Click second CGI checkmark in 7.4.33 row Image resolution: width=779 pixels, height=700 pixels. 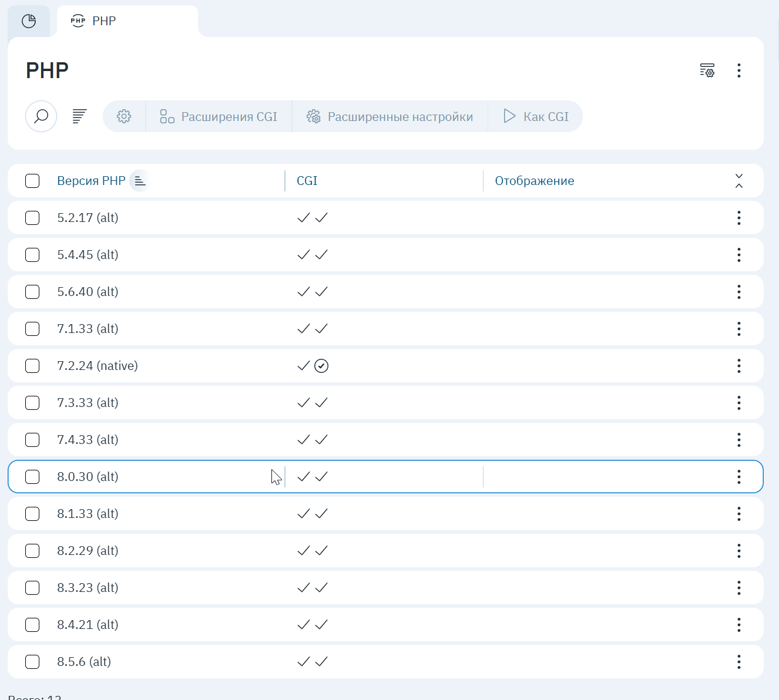tap(321, 440)
